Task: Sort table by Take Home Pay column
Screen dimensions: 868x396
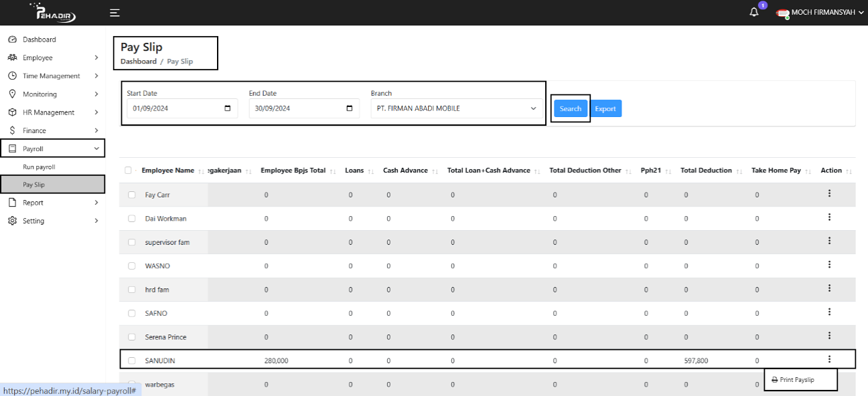Action: tap(776, 171)
